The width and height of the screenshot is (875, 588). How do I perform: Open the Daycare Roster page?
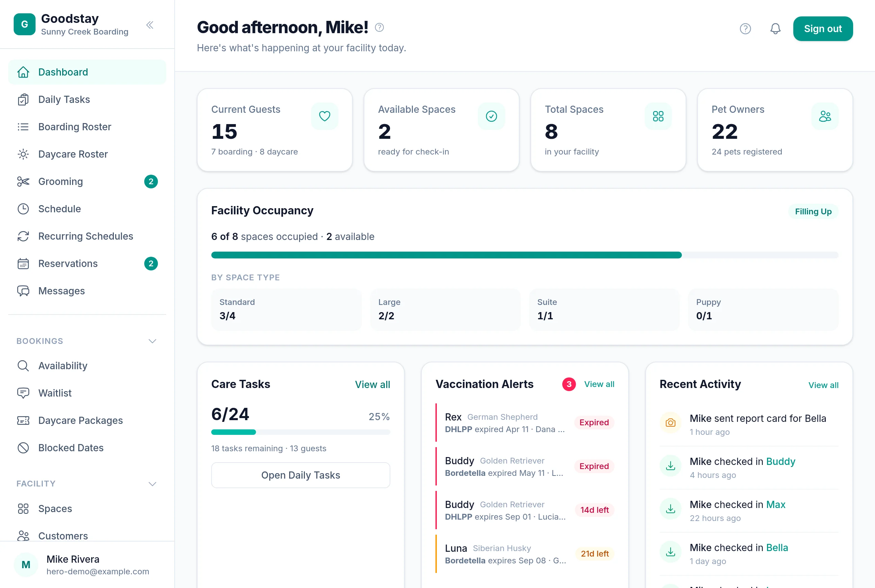87,154
